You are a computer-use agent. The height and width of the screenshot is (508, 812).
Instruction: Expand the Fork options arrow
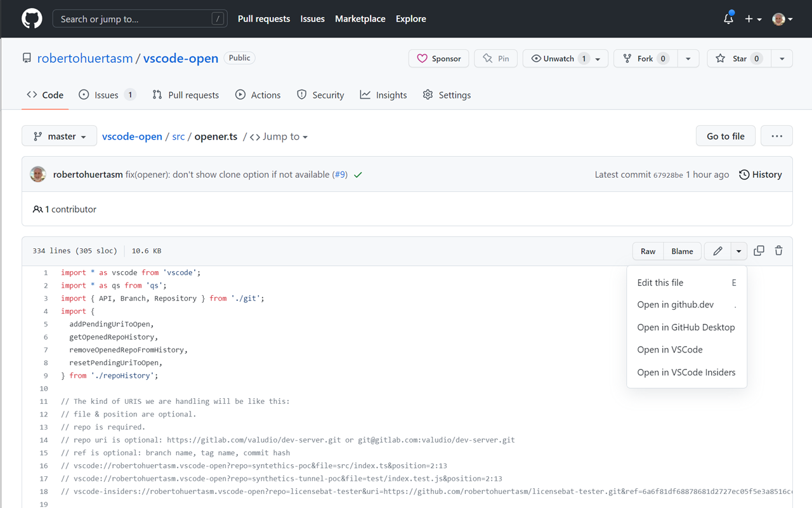pyautogui.click(x=688, y=58)
